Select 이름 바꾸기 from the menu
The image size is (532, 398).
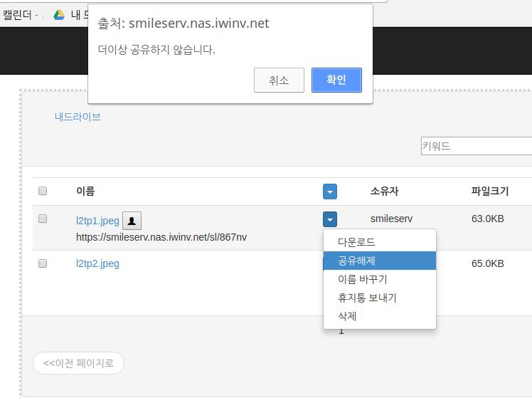pyautogui.click(x=362, y=279)
